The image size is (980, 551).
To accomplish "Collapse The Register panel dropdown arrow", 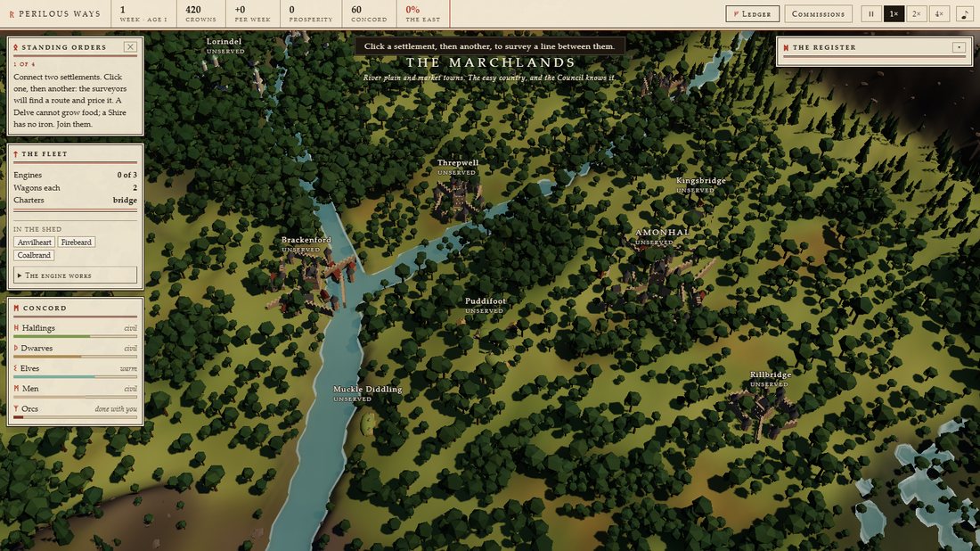I will [x=959, y=47].
